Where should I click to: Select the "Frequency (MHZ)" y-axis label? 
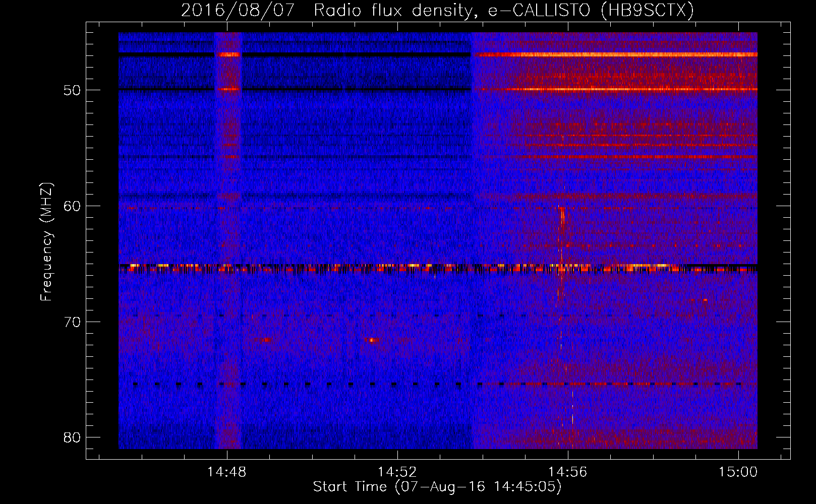click(x=46, y=242)
